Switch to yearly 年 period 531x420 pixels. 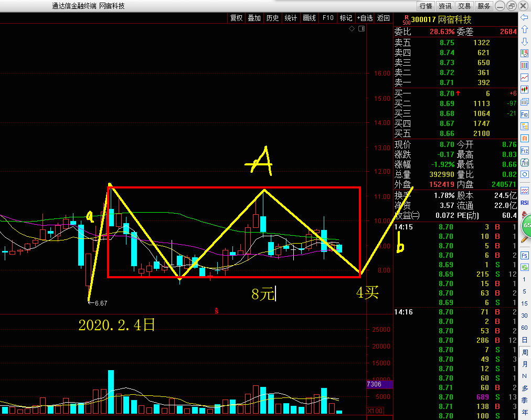coord(524,412)
